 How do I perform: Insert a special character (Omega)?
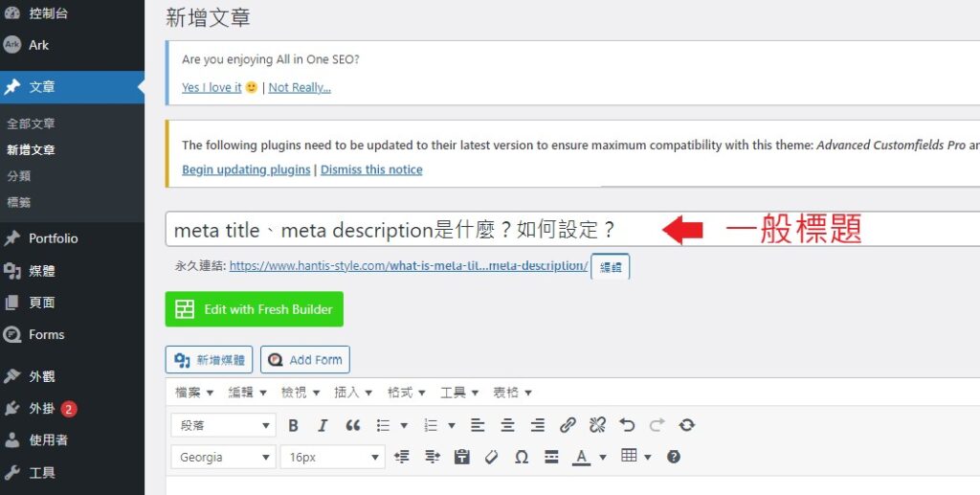point(522,457)
